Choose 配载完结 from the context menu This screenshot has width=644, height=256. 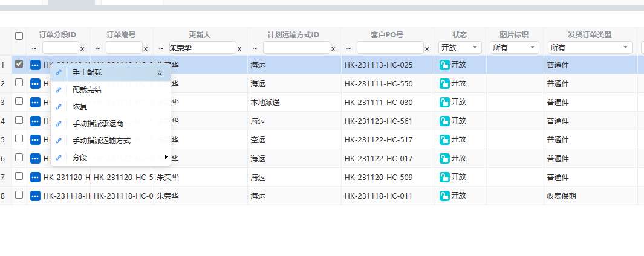[x=86, y=90]
